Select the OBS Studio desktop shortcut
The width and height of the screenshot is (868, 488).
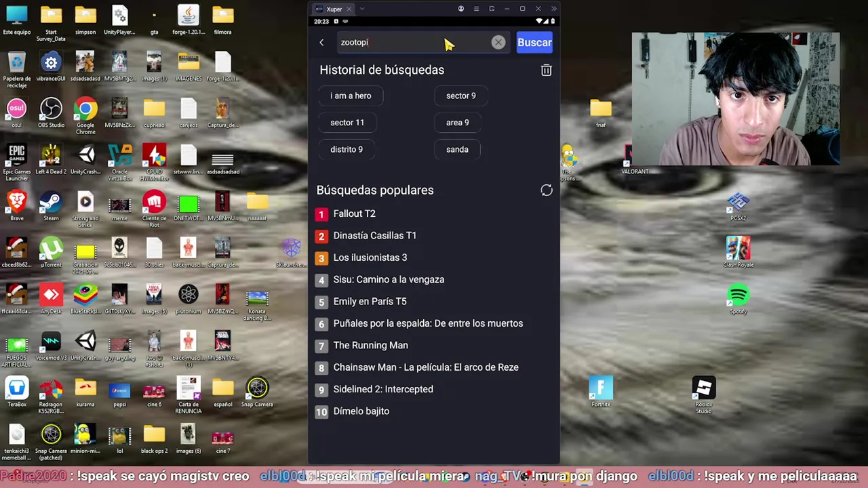52,113
